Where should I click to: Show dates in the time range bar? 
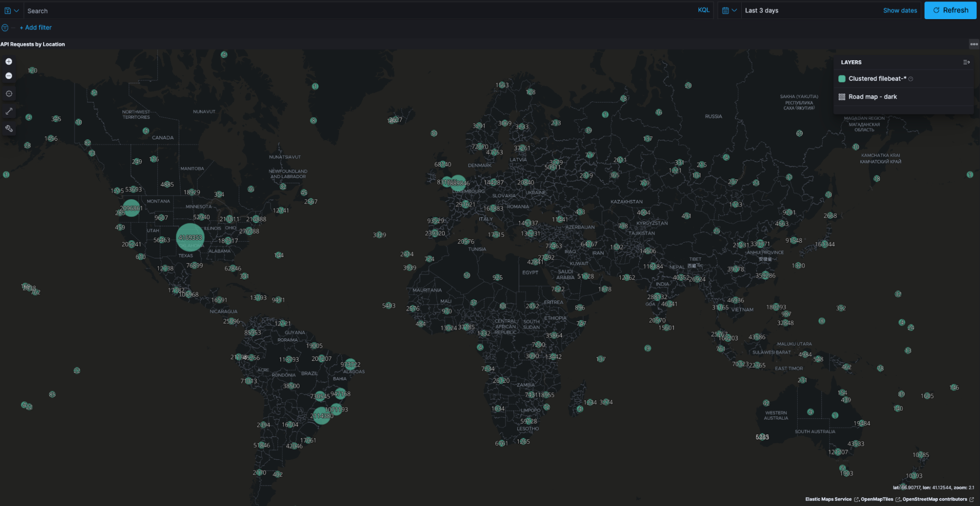[x=900, y=10]
